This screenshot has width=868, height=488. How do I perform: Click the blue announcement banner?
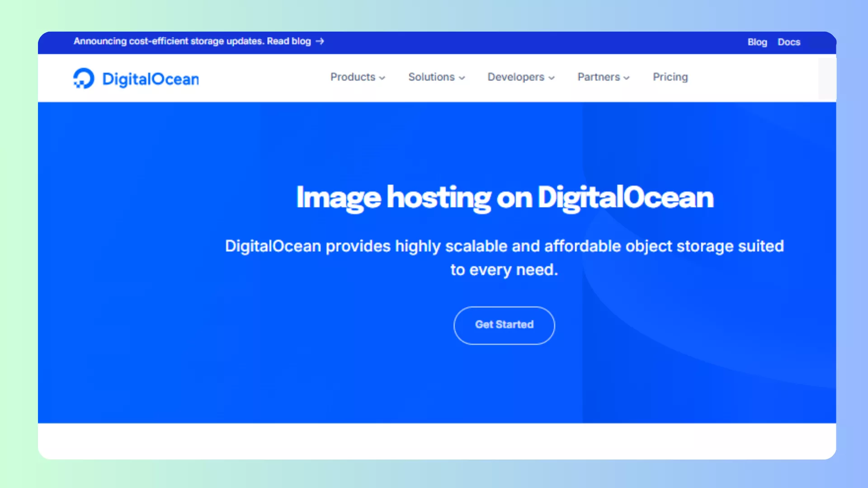[497, 42]
